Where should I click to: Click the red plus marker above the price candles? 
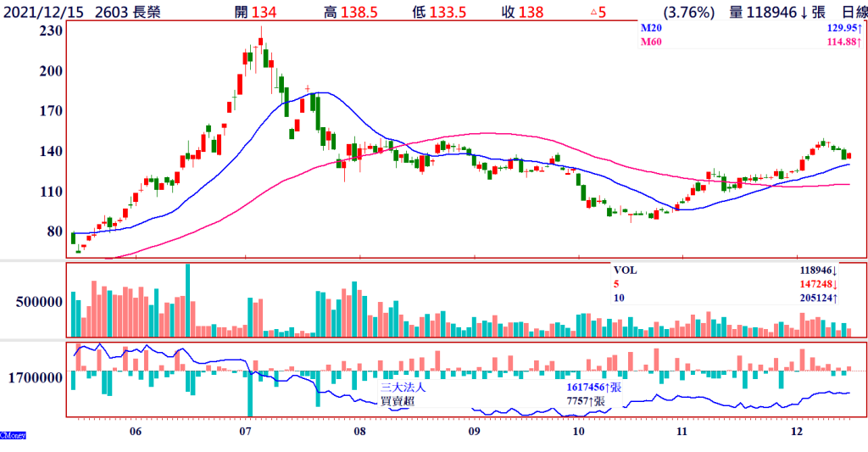coord(307,88)
